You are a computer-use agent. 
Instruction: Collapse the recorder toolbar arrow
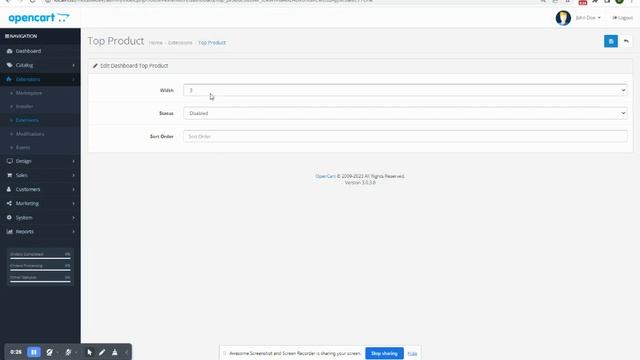[x=126, y=352]
